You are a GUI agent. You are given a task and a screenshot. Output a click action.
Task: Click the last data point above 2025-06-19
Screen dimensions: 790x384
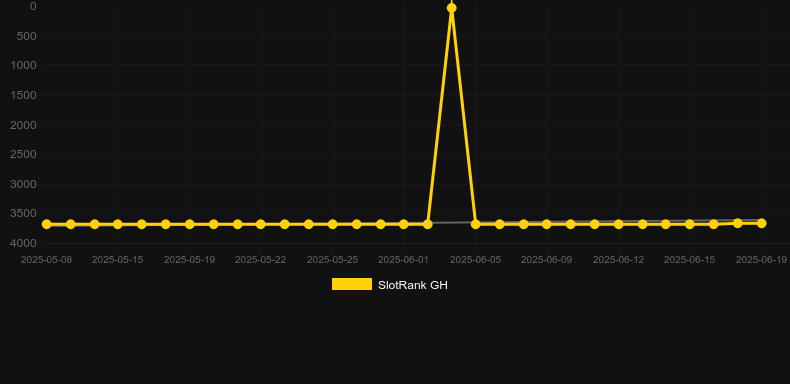click(761, 223)
